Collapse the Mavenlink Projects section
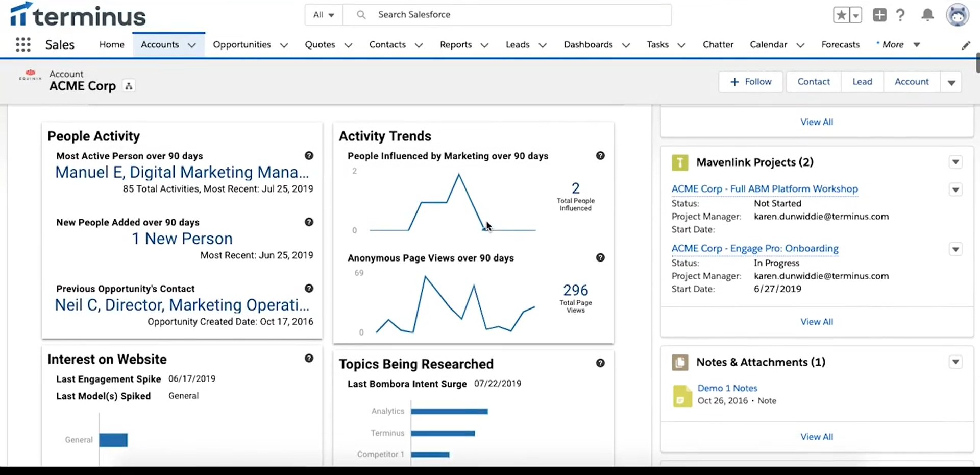 pos(955,162)
